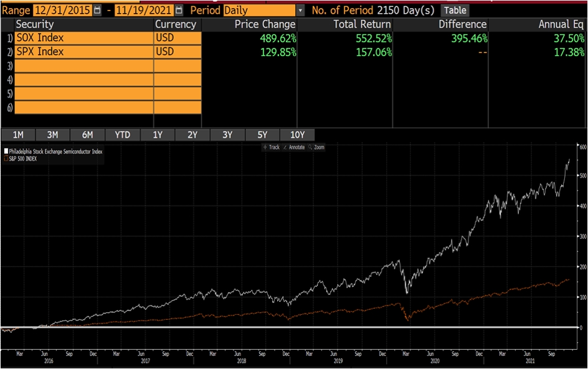Click white legend swatch for Semiconductor Index
Image resolution: width=588 pixels, height=369 pixels.
click(x=6, y=151)
